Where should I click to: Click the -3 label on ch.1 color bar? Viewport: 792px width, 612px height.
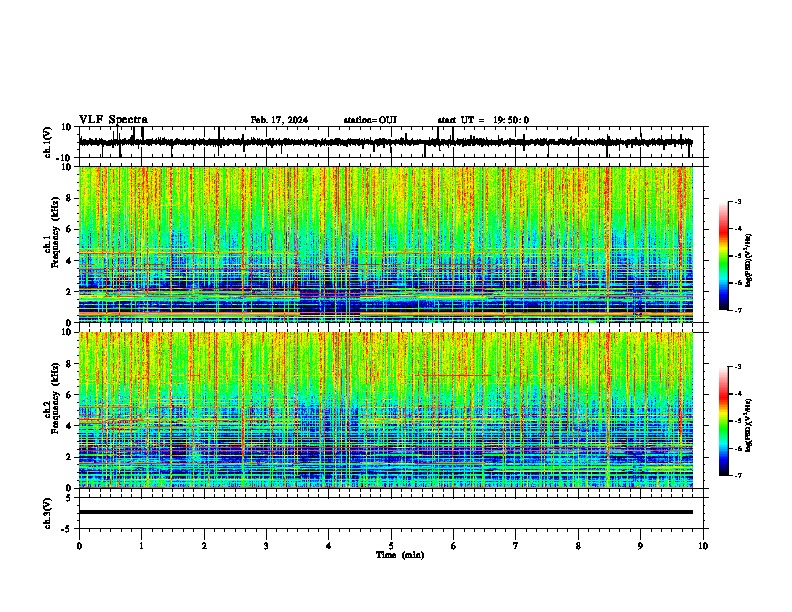(x=737, y=201)
